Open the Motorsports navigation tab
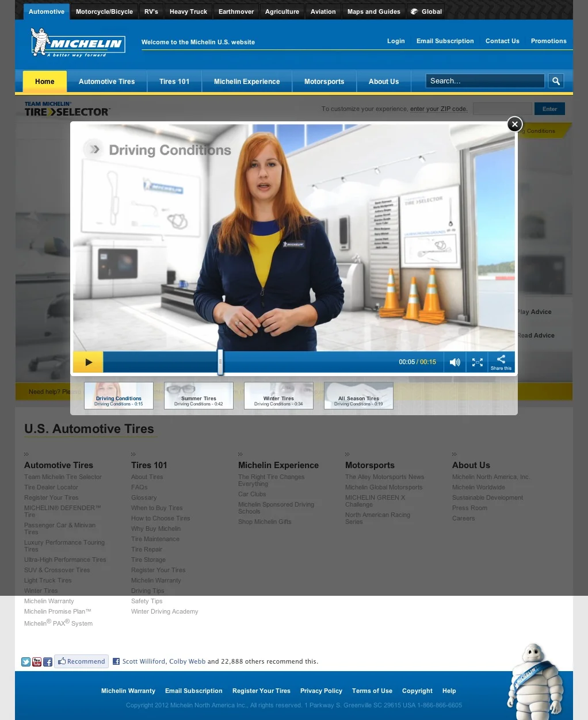The image size is (588, 720). click(x=324, y=82)
